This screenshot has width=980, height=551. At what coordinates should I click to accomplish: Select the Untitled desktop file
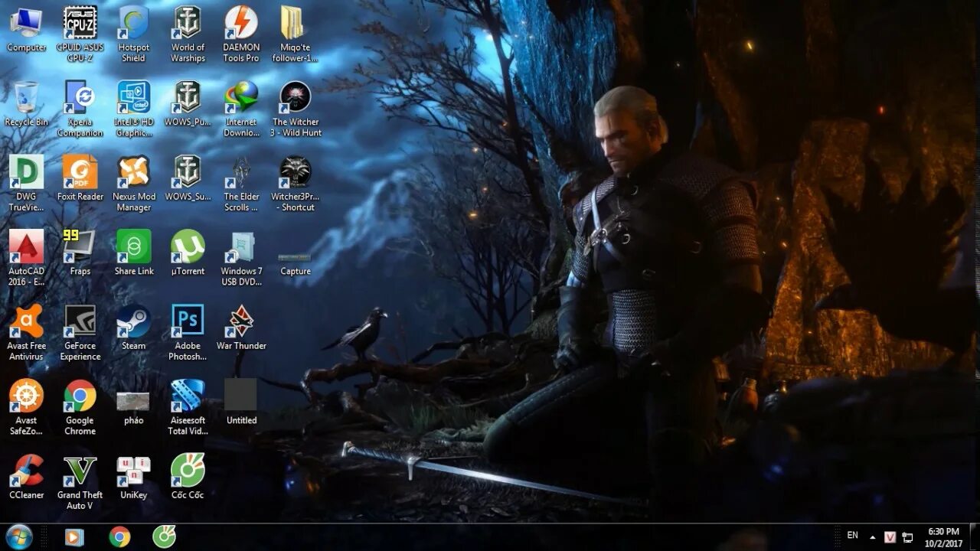coord(241,403)
